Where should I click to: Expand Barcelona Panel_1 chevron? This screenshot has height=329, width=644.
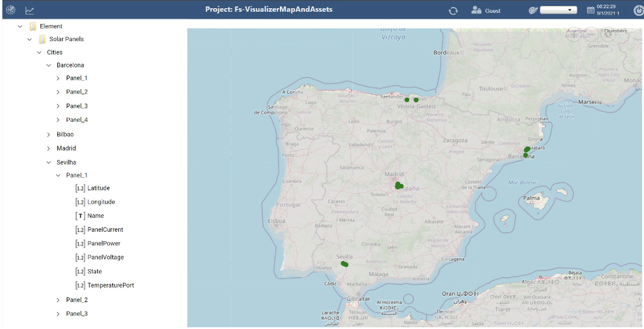coord(59,78)
